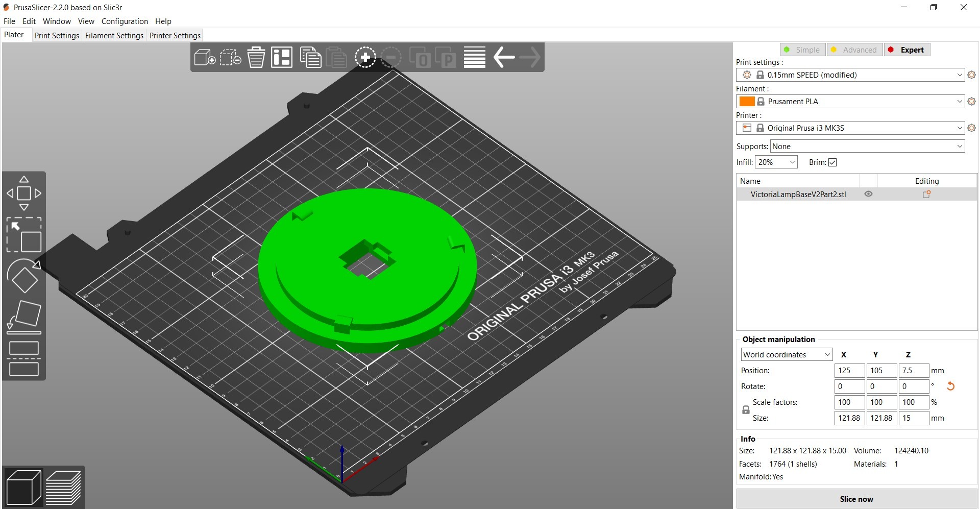Click the orange filament color swatch
This screenshot has height=509, width=980.
747,102
